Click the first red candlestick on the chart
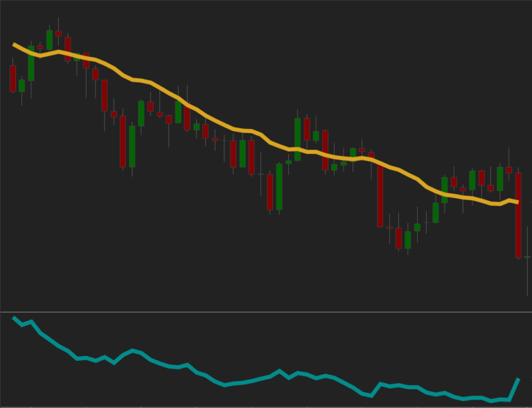Image resolution: width=532 pixels, height=408 pixels. pos(12,78)
